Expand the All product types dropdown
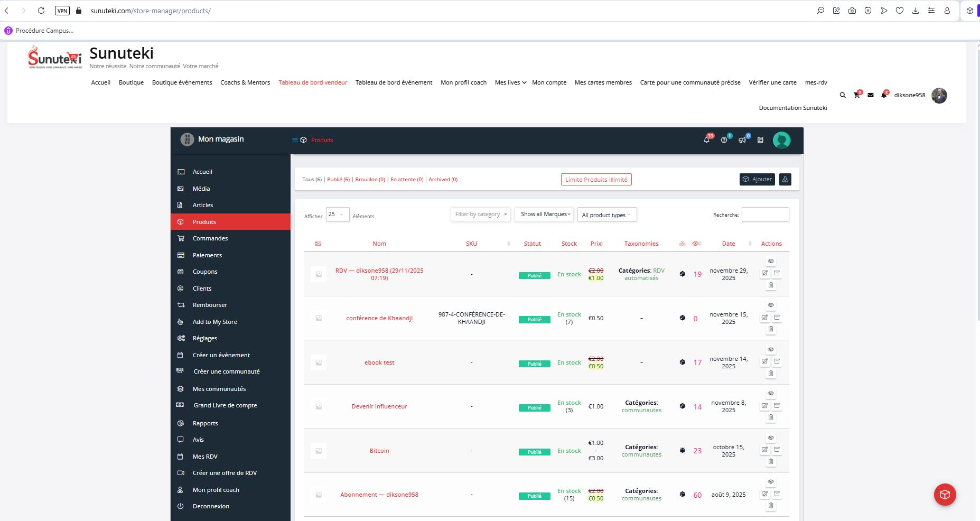Image resolution: width=980 pixels, height=521 pixels. (606, 215)
